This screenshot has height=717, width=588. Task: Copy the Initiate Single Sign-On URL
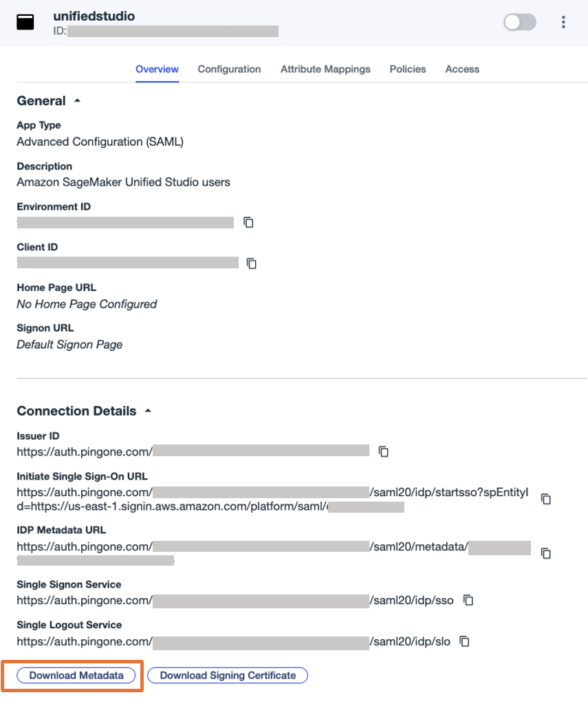pyautogui.click(x=545, y=499)
